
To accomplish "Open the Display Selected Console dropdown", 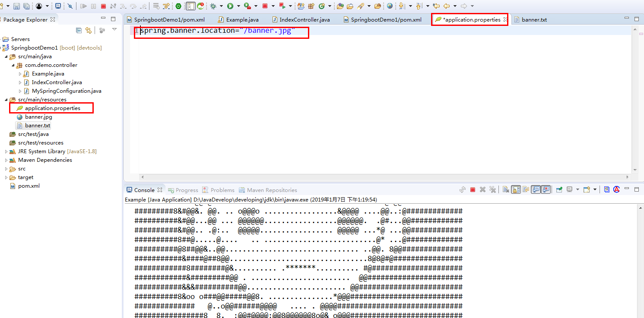I will click(x=577, y=189).
